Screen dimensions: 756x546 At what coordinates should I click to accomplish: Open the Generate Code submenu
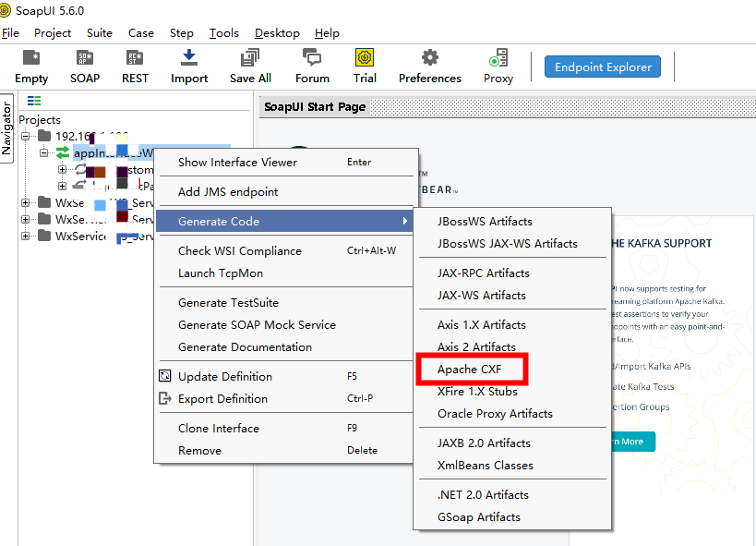pyautogui.click(x=285, y=221)
